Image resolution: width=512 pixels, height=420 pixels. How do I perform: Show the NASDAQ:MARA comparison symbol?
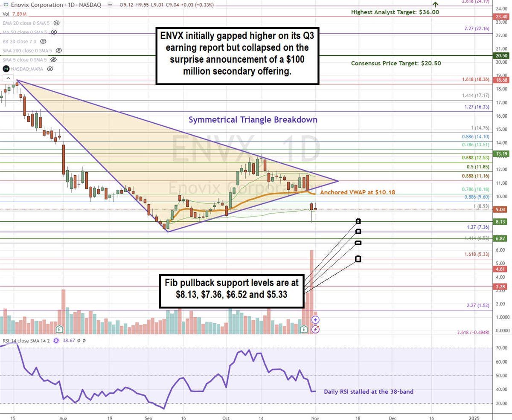pyautogui.click(x=50, y=69)
